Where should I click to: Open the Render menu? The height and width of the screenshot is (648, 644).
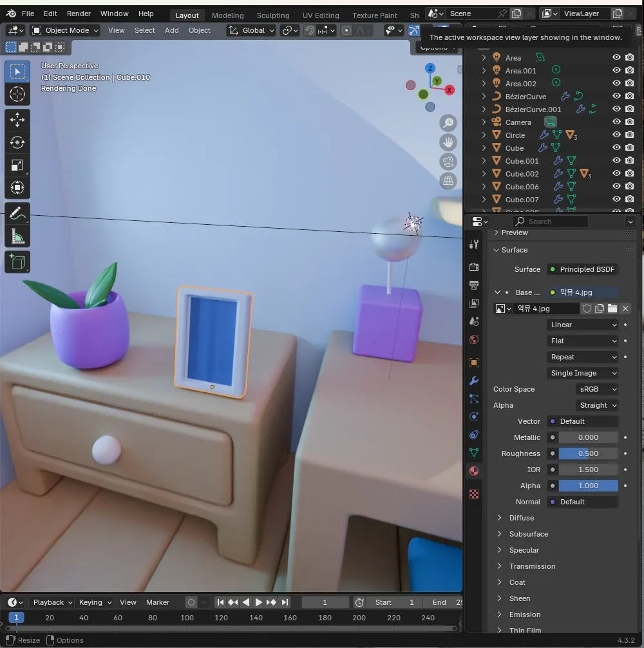(x=79, y=14)
